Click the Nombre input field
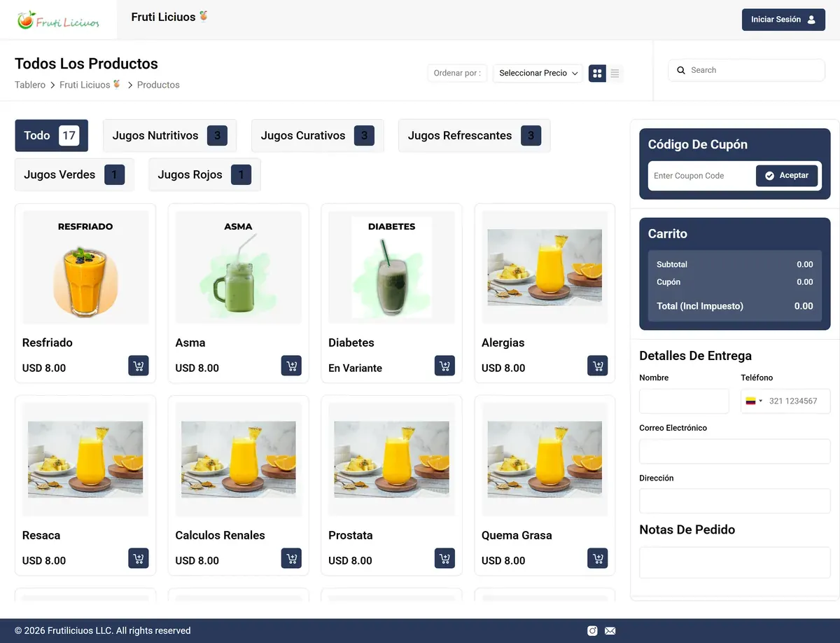The height and width of the screenshot is (643, 840). coord(684,401)
